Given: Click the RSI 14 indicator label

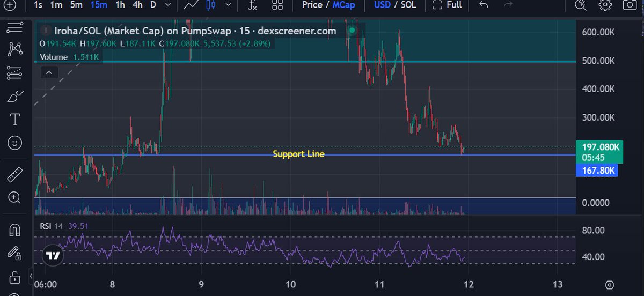Looking at the screenshot, I should click(52, 226).
